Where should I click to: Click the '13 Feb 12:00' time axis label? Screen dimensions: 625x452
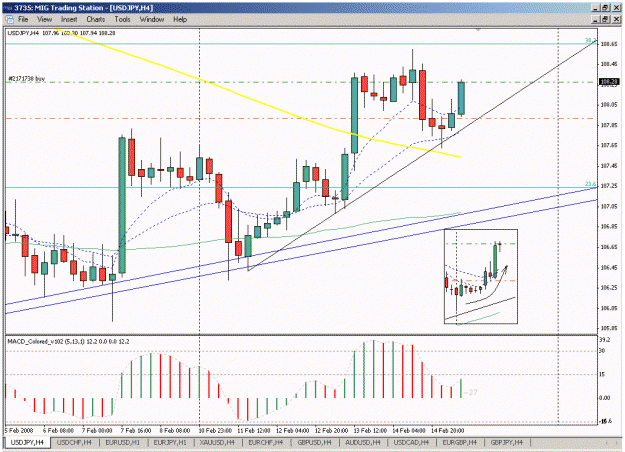pyautogui.click(x=370, y=430)
